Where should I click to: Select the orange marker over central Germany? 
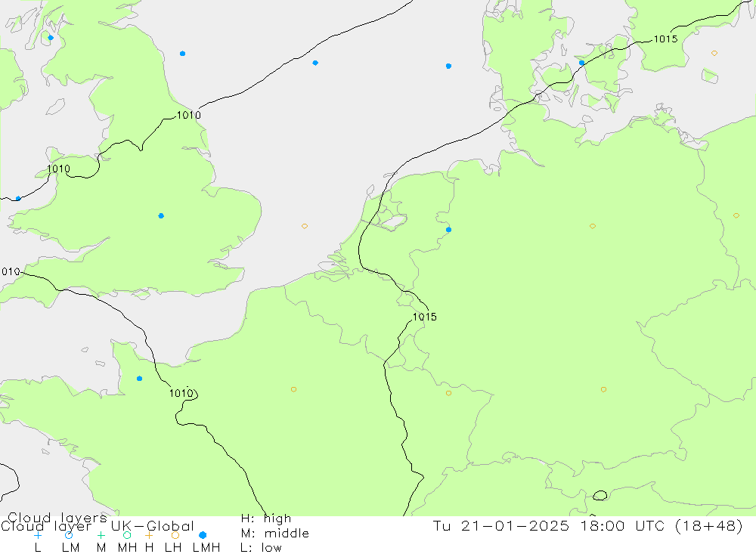pos(593,226)
